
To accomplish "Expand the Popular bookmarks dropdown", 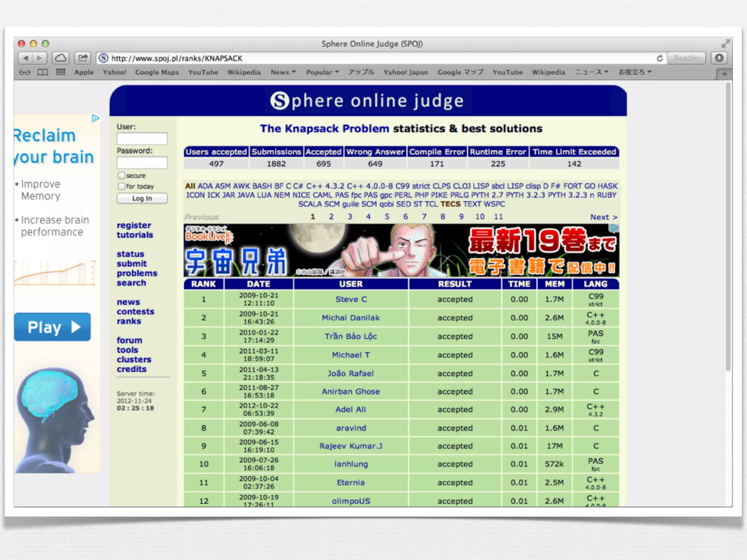I will tap(322, 72).
